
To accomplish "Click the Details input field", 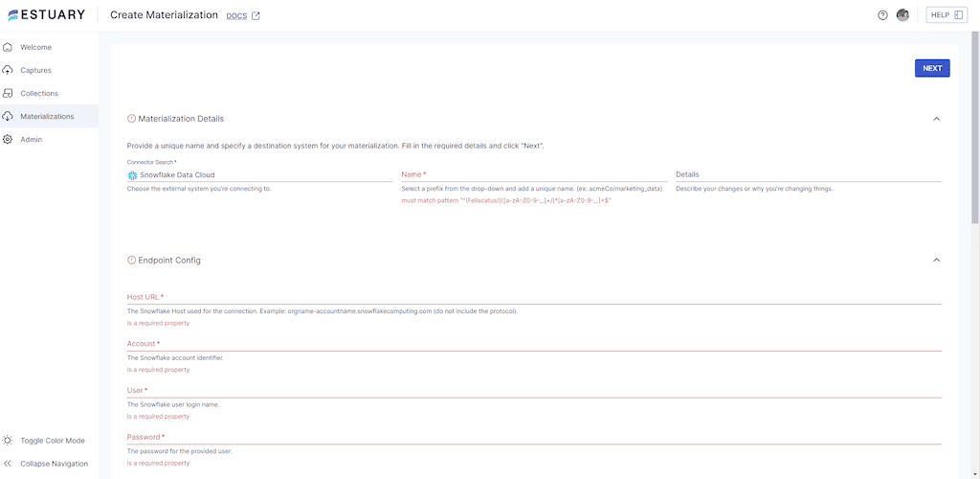I will tap(809, 174).
